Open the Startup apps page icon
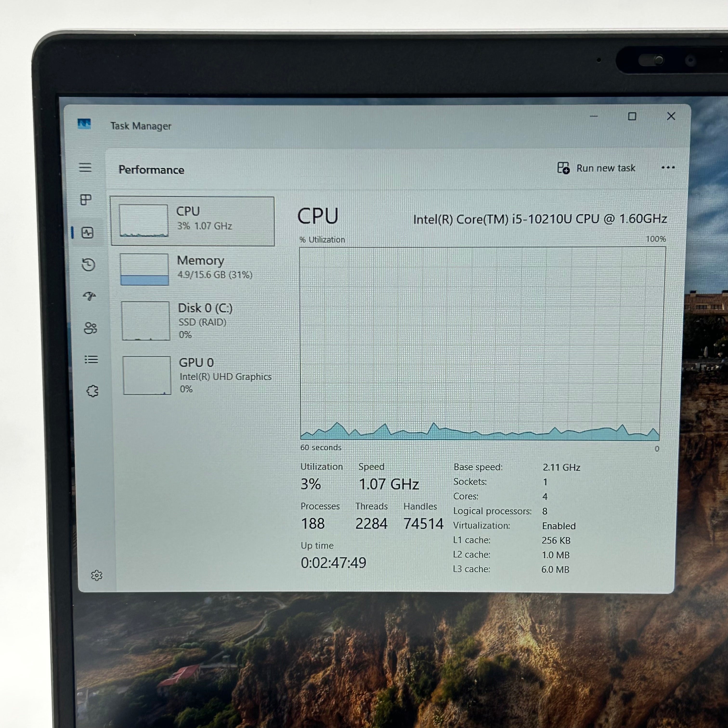Viewport: 728px width, 728px height. coord(90,296)
